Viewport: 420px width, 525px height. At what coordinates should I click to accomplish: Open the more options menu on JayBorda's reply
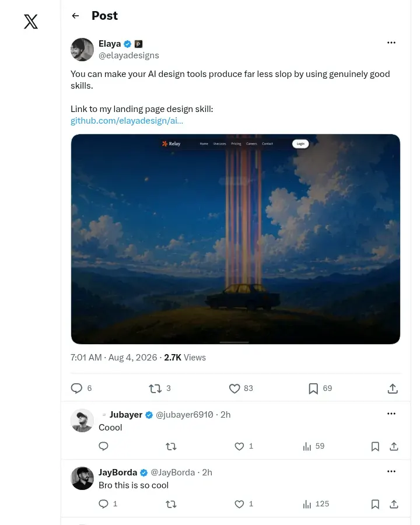pyautogui.click(x=391, y=471)
